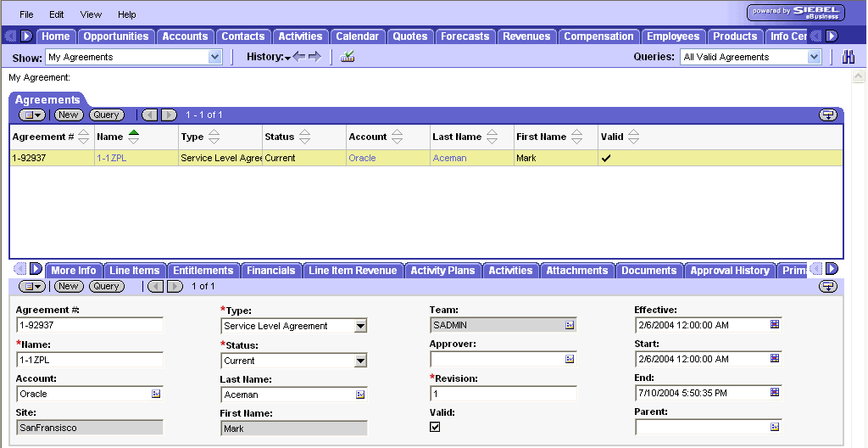Screen dimensions: 868x448
Task: Sort by the Last Name column arrows
Action: [x=492, y=137]
